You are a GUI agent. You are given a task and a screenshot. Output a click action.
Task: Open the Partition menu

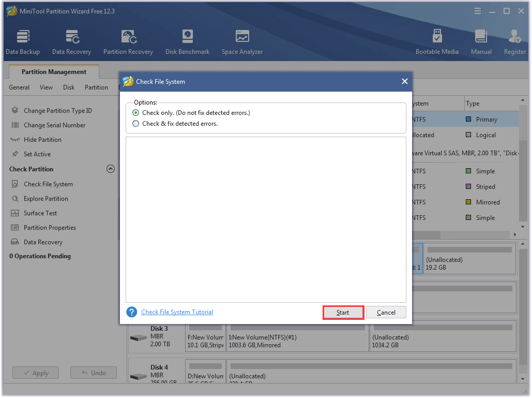pyautogui.click(x=96, y=87)
